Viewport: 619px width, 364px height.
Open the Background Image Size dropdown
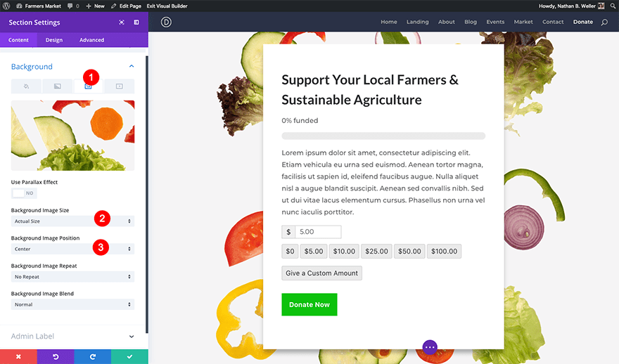[72, 221]
